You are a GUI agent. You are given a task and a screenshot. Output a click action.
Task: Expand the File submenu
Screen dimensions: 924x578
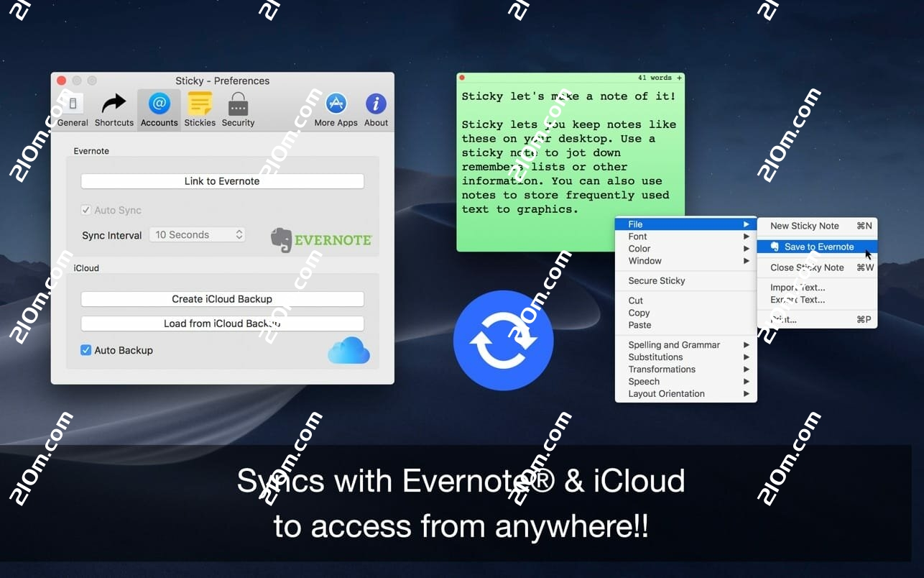click(686, 224)
